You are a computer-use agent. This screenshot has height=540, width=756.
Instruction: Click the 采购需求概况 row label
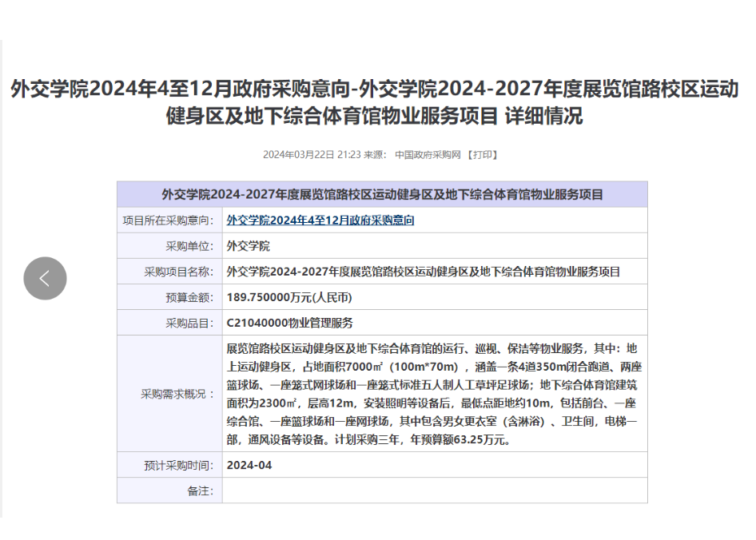coord(178,394)
